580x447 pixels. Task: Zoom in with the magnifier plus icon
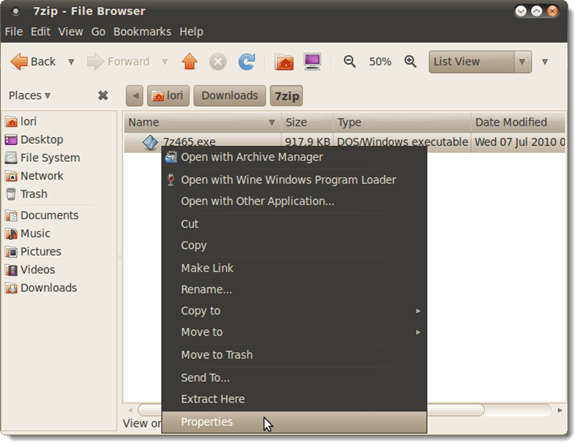tap(410, 61)
